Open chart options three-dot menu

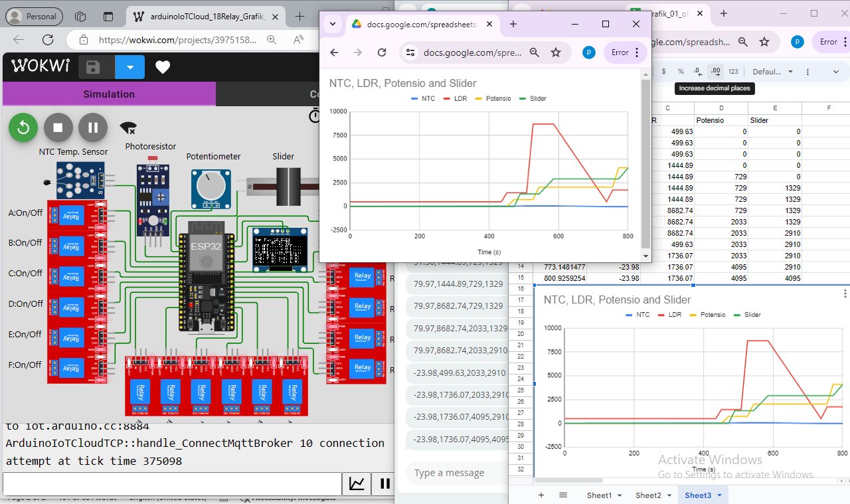(845, 294)
